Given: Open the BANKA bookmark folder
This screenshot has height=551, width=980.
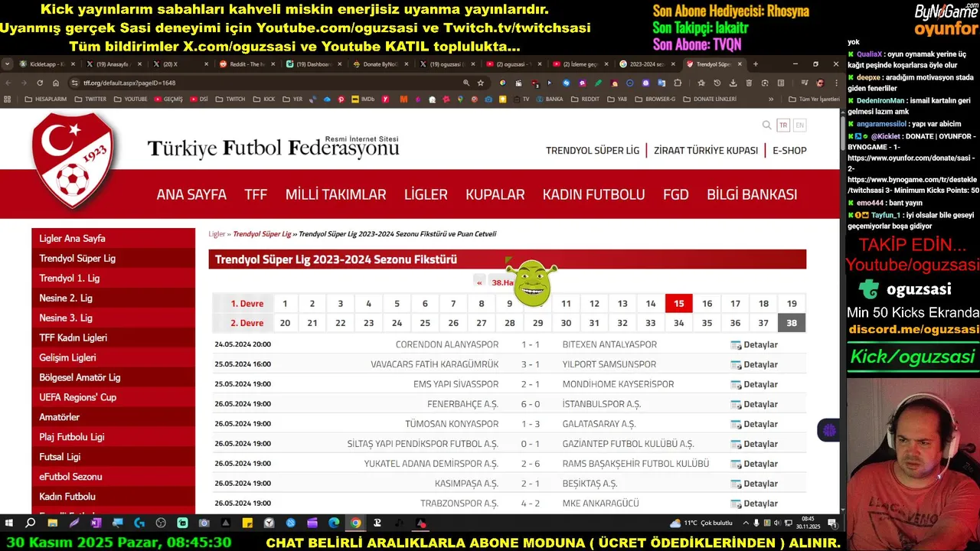Looking at the screenshot, I should pos(549,99).
